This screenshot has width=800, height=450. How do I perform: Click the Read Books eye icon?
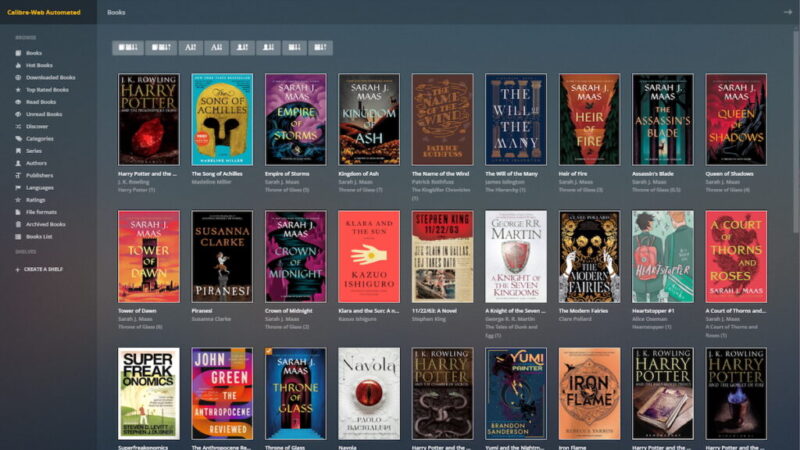(18, 102)
